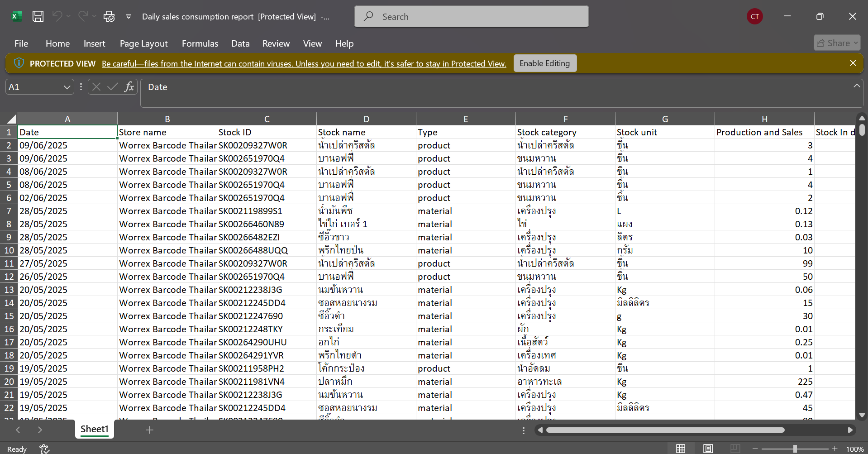This screenshot has height=454, width=868.
Task: Select column D header
Action: click(x=366, y=119)
